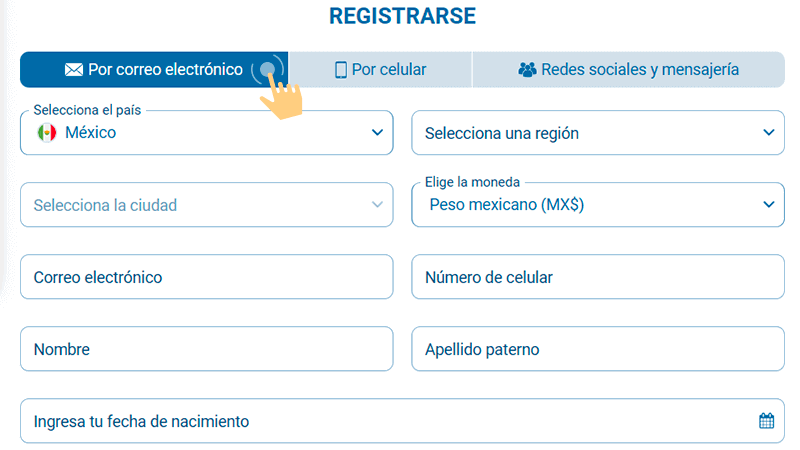Expand the Selecciona la ciudad dropdown

coord(206,205)
